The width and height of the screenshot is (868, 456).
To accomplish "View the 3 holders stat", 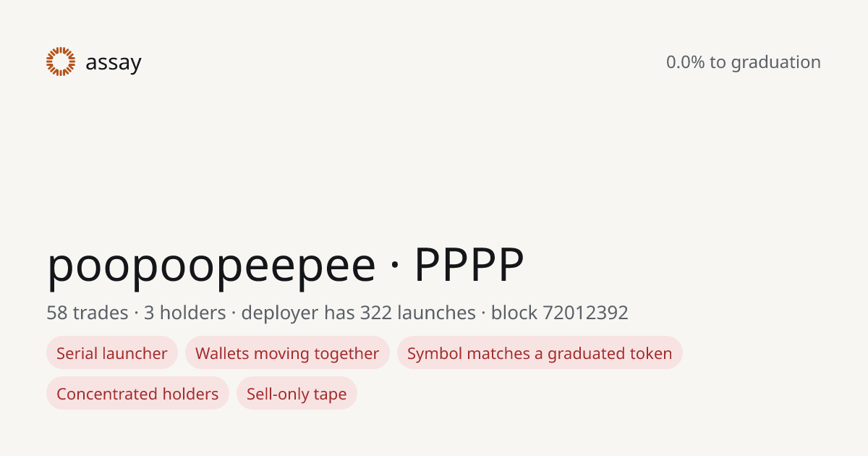I will [185, 313].
